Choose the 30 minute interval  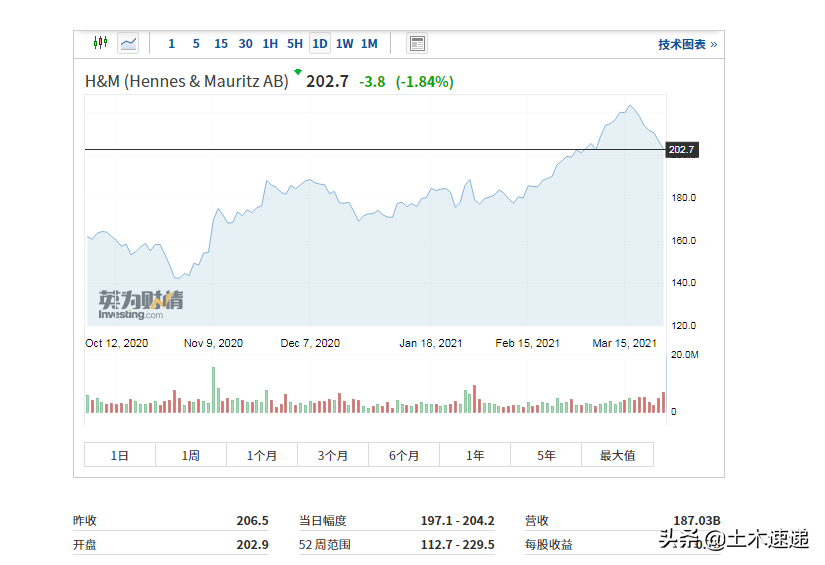pyautogui.click(x=246, y=44)
